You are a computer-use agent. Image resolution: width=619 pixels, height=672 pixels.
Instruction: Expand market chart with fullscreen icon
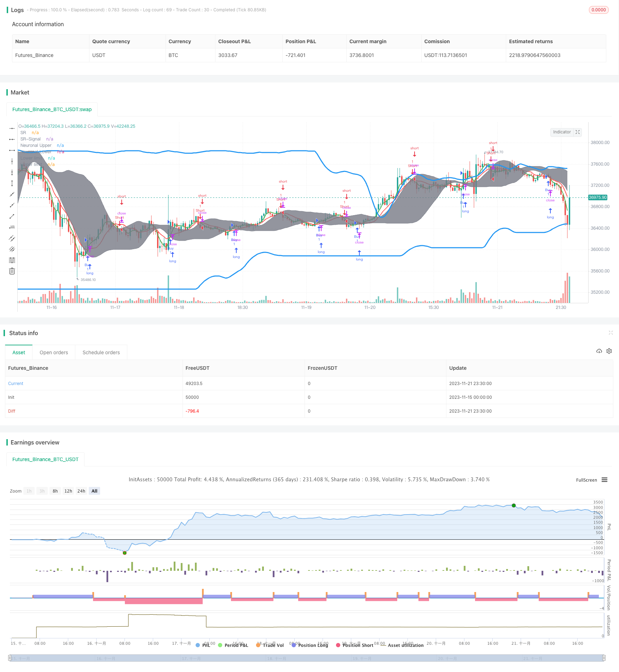click(578, 132)
